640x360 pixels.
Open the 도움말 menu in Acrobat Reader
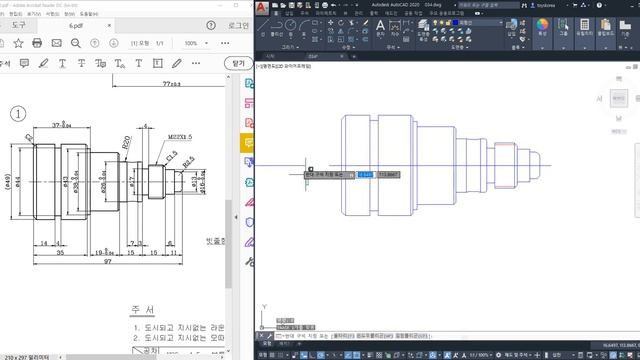click(x=89, y=14)
